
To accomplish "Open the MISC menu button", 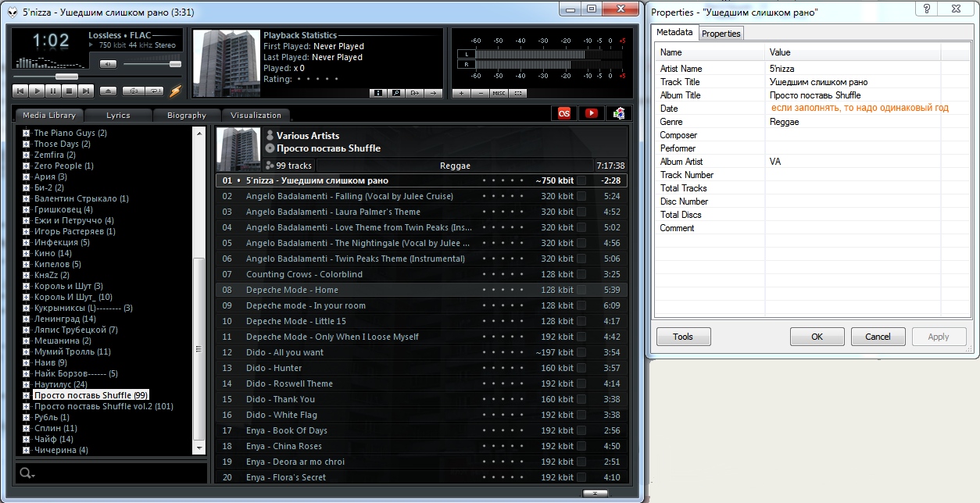I will point(499,93).
